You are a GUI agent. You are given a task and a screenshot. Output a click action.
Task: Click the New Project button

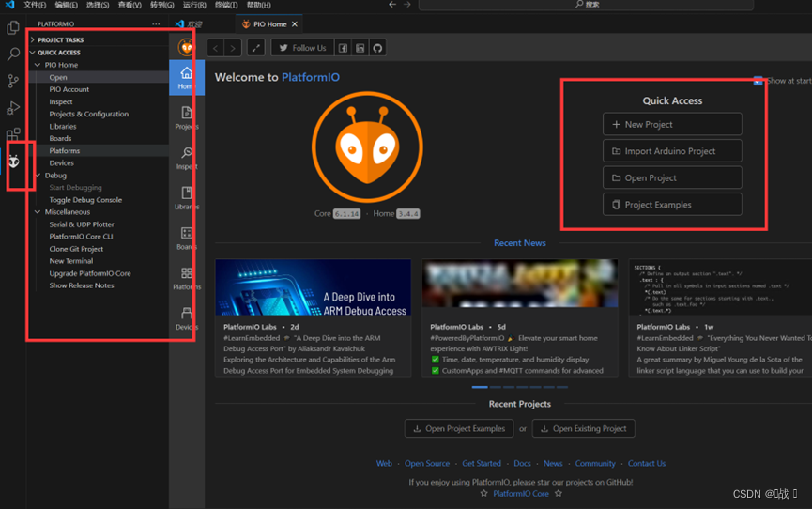672,124
